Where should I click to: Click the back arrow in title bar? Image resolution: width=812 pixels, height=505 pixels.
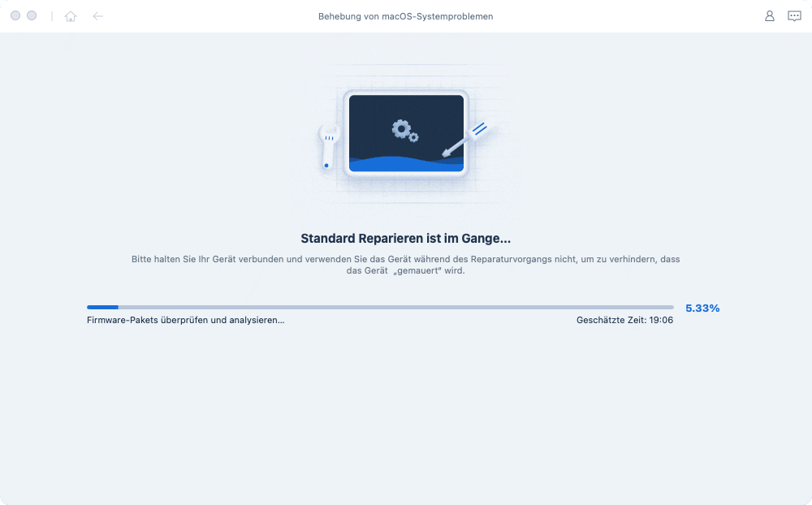pos(97,16)
